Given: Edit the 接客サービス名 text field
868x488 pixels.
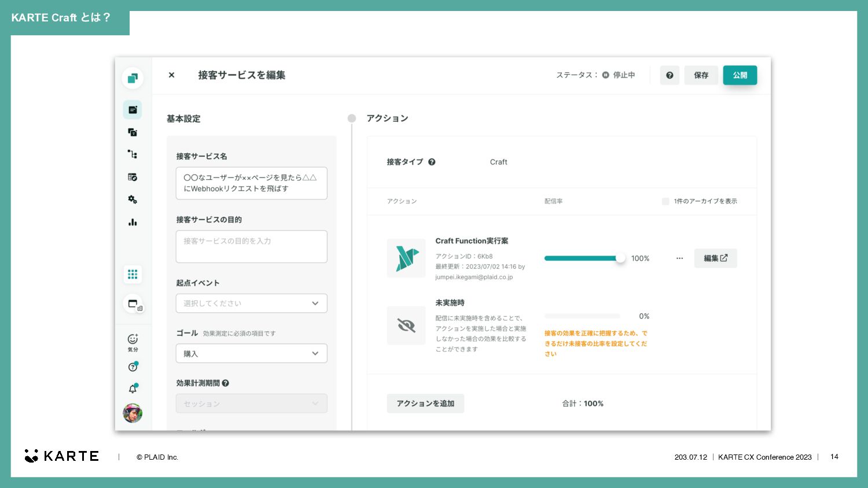Looking at the screenshot, I should tap(252, 183).
